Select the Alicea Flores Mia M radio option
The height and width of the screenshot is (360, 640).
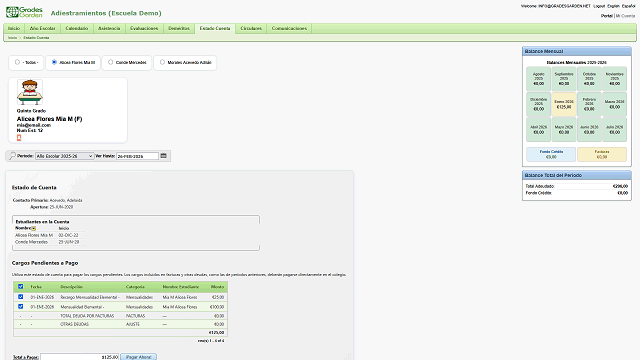click(x=54, y=62)
